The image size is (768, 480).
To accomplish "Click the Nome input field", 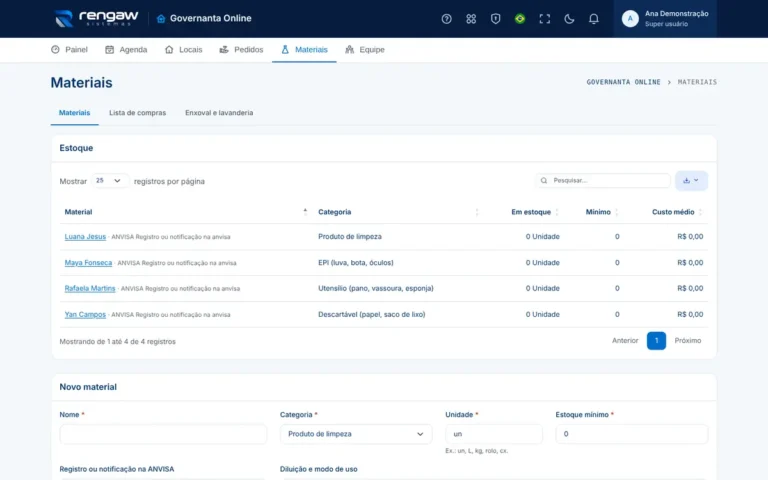I will (163, 434).
